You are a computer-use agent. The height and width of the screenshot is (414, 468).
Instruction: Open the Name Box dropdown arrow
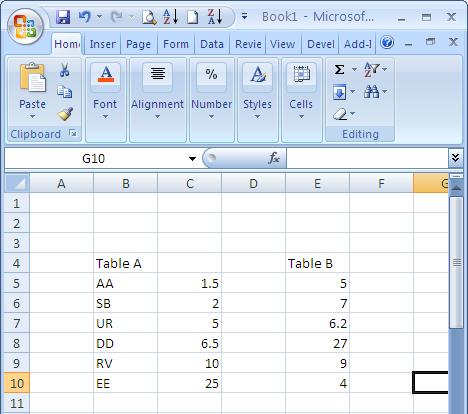pos(192,159)
